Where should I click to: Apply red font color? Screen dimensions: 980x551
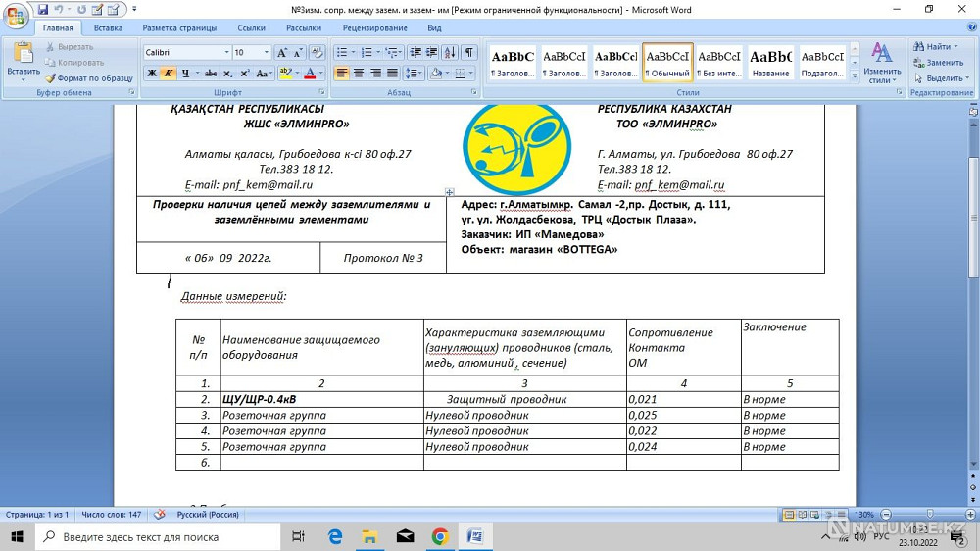pos(310,74)
